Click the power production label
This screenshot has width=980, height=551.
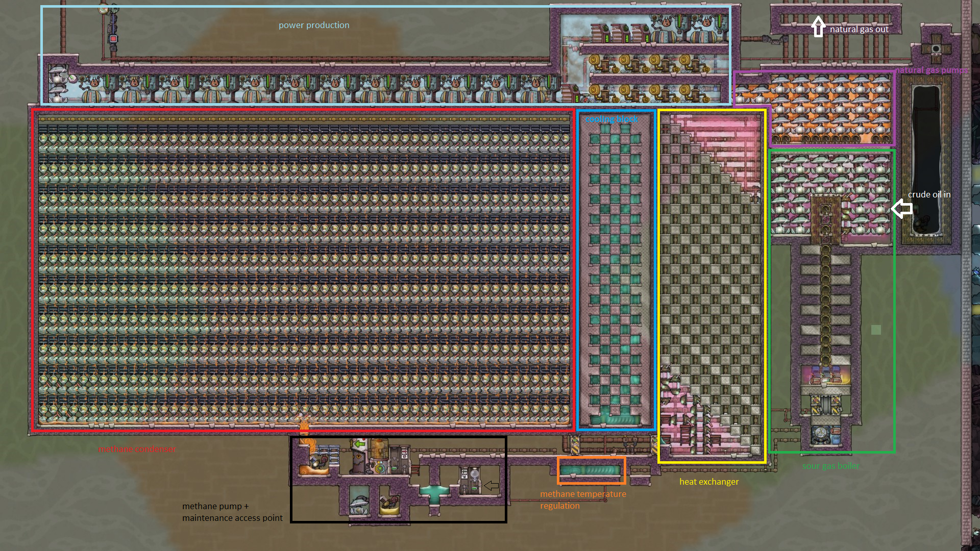[x=314, y=25]
